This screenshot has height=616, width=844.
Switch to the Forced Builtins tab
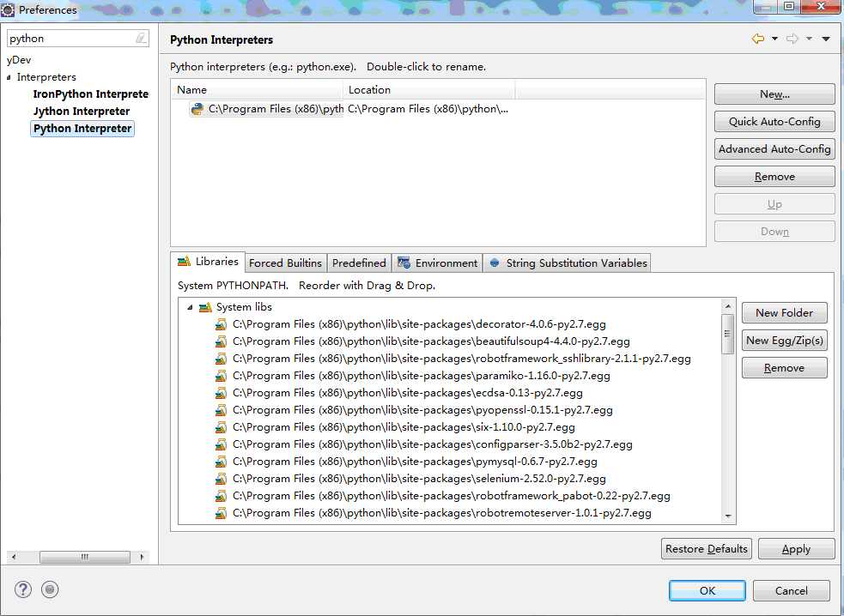click(x=285, y=263)
